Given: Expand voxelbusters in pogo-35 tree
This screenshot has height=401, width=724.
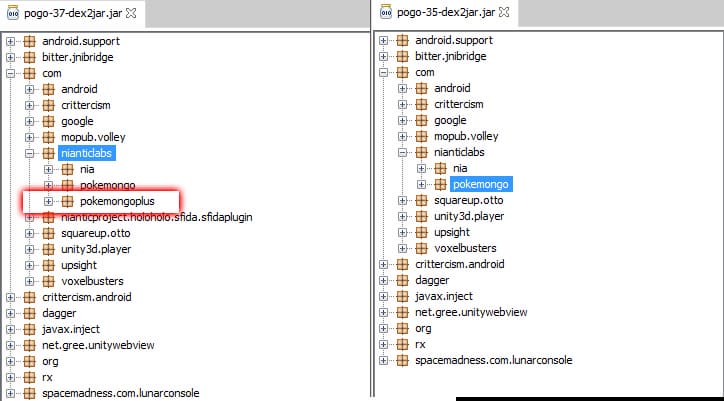Looking at the screenshot, I should [403, 249].
